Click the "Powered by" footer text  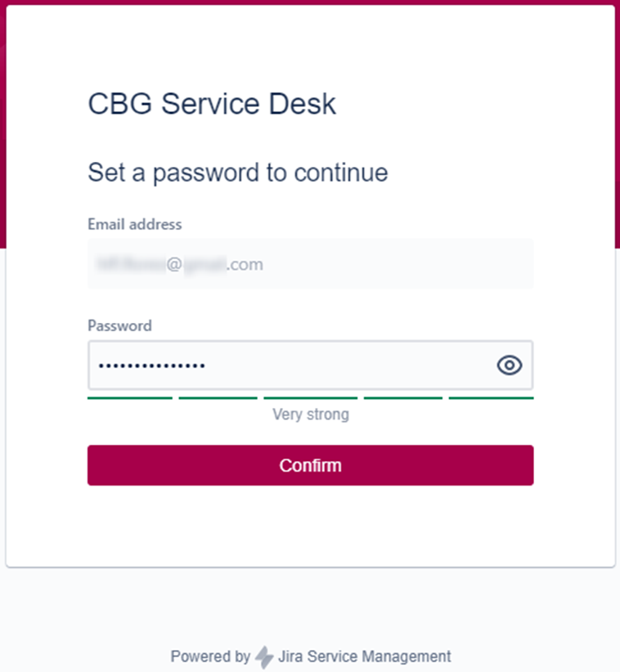(210, 656)
